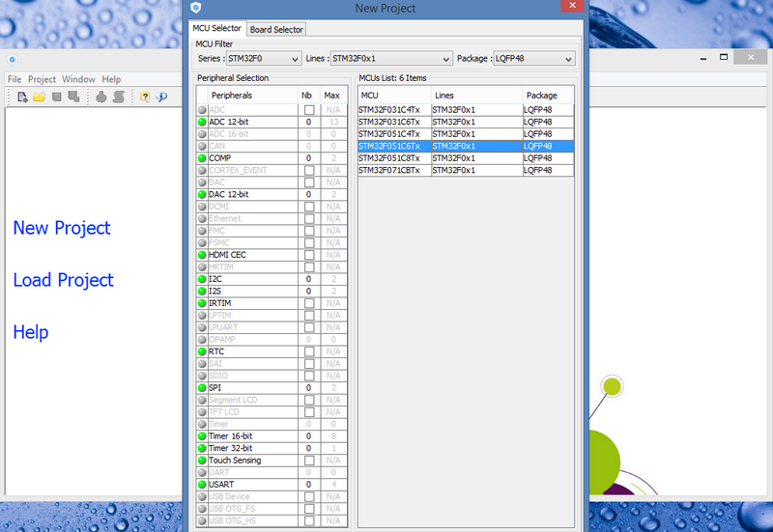This screenshot has width=773, height=532.
Task: Enable the IRTIM checkbox
Action: pos(309,303)
